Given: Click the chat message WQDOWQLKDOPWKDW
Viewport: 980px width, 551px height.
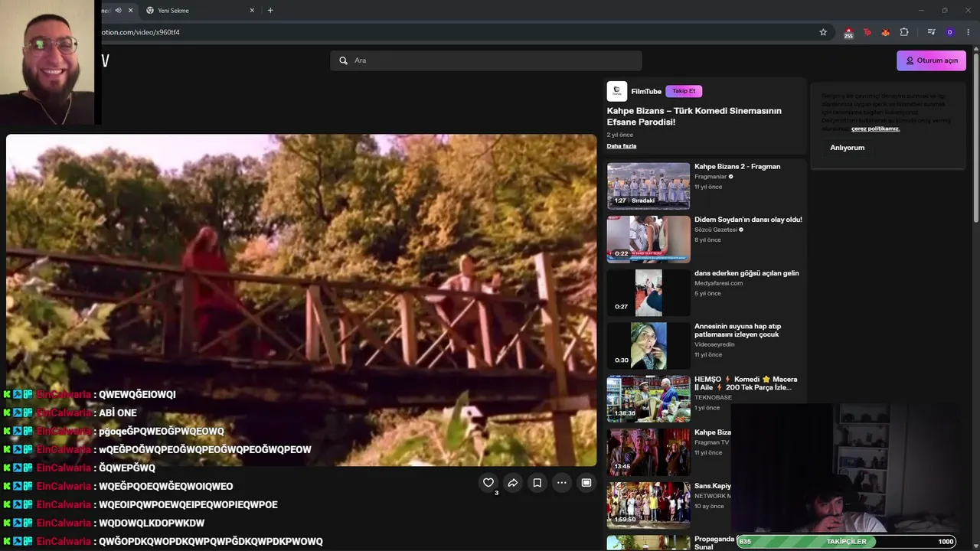Looking at the screenshot, I should click(152, 523).
